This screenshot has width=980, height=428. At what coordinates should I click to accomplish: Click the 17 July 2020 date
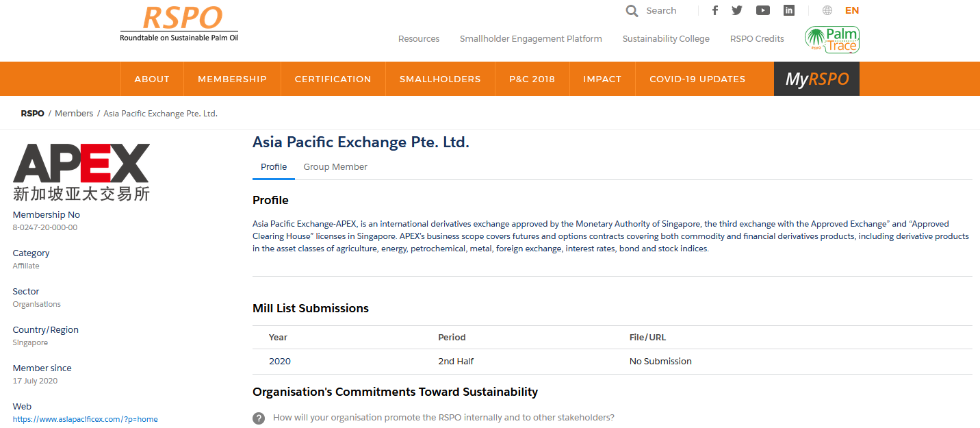pyautogui.click(x=35, y=381)
